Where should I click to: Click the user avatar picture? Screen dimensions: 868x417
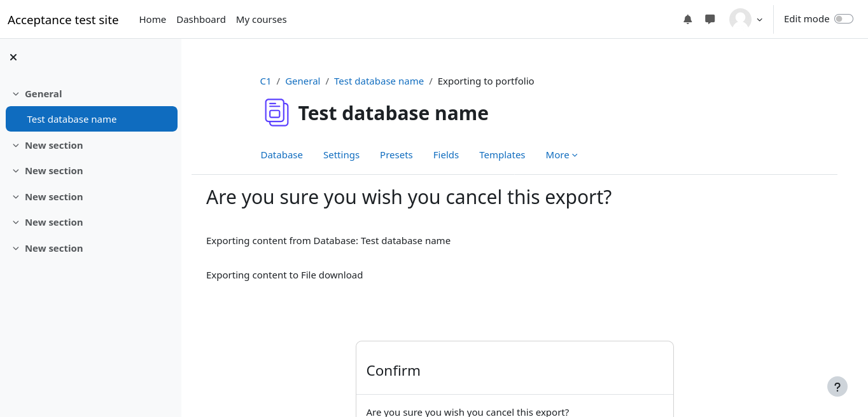pos(740,19)
